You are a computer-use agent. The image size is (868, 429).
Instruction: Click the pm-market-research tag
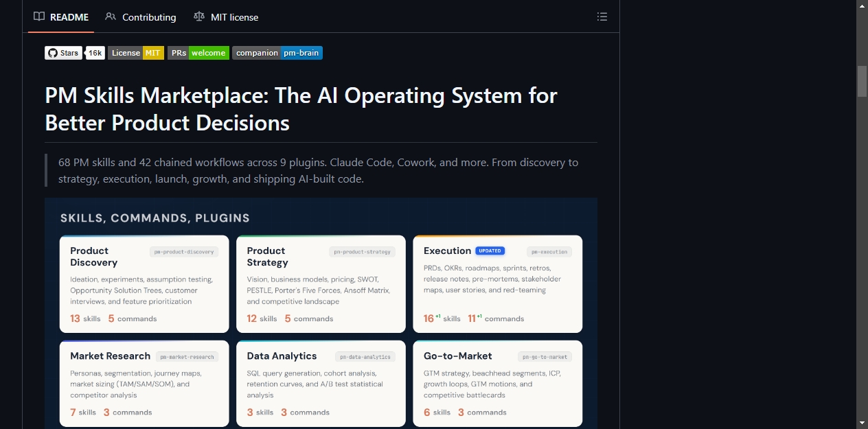click(187, 357)
